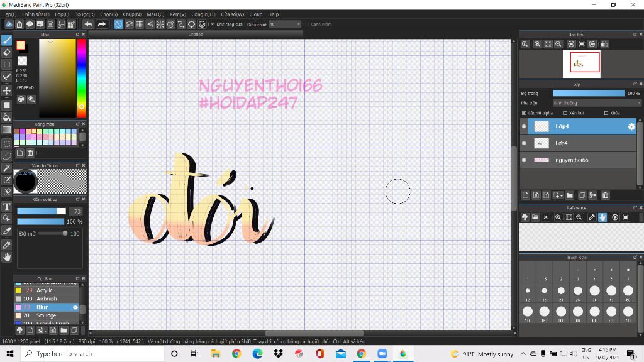Enable the Canh mềm checkbox

[307, 25]
